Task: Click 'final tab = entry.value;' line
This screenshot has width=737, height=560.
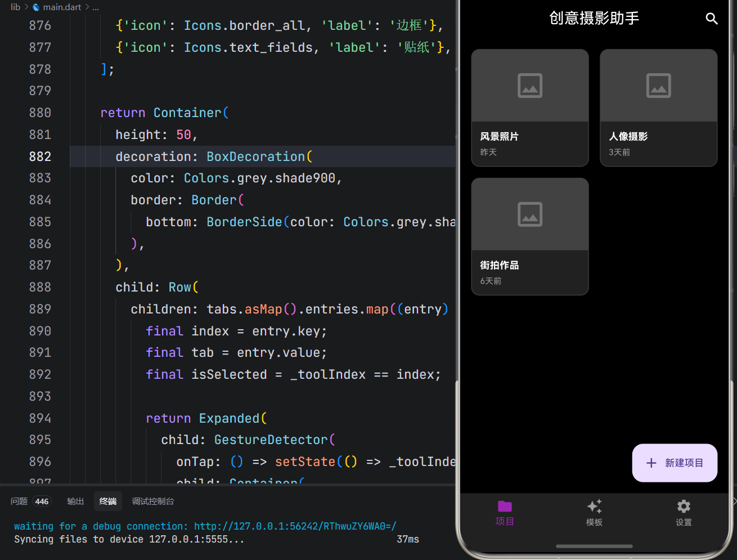Action: tap(236, 352)
